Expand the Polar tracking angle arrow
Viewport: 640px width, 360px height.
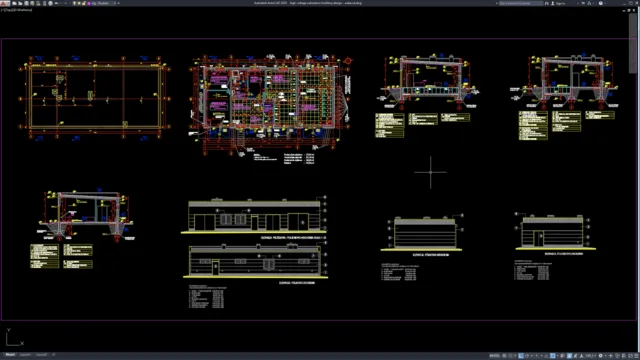531,356
